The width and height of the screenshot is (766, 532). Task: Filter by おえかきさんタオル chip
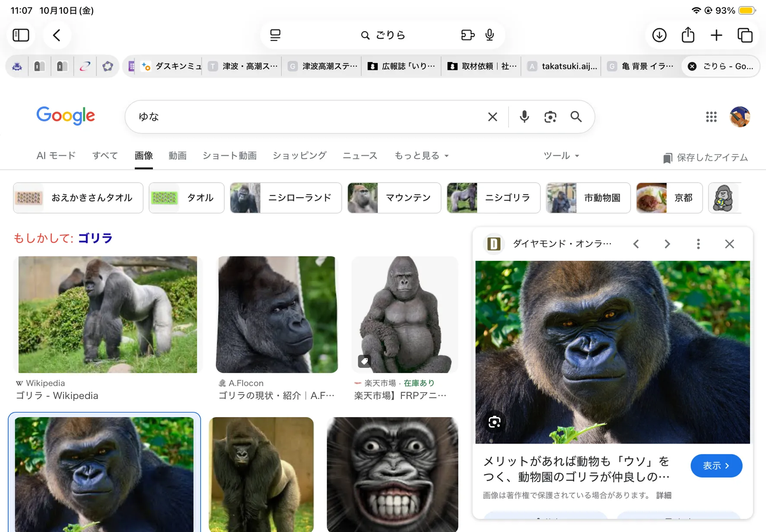78,198
